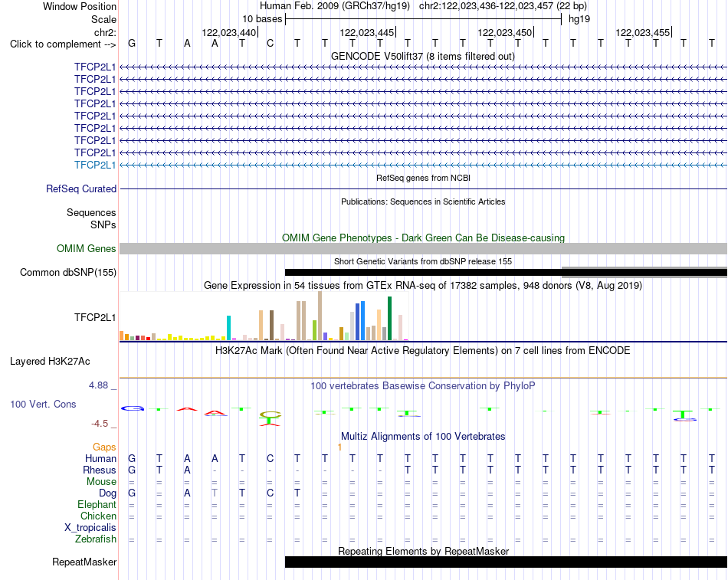Click the TFCP2L1 label beside the GTEx chart
Viewport: 728px width, 580px height.
(x=95, y=317)
